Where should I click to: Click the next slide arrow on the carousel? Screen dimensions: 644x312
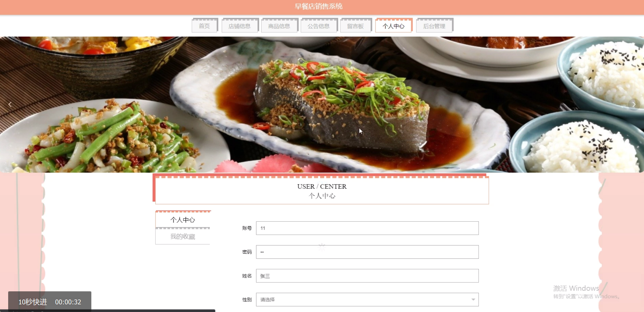pyautogui.click(x=634, y=104)
